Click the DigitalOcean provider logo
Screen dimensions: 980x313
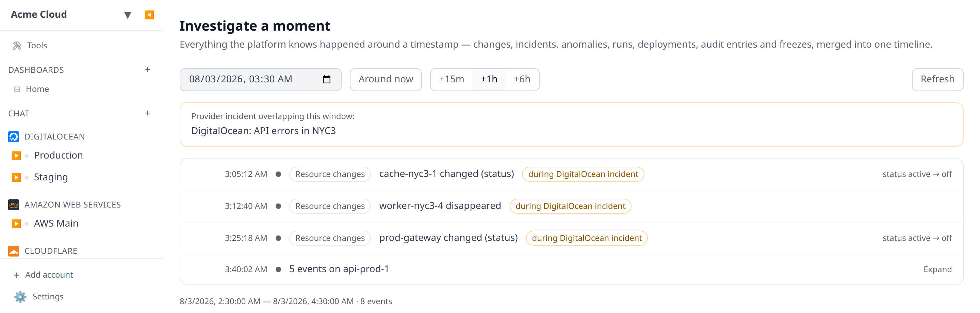pos(13,136)
